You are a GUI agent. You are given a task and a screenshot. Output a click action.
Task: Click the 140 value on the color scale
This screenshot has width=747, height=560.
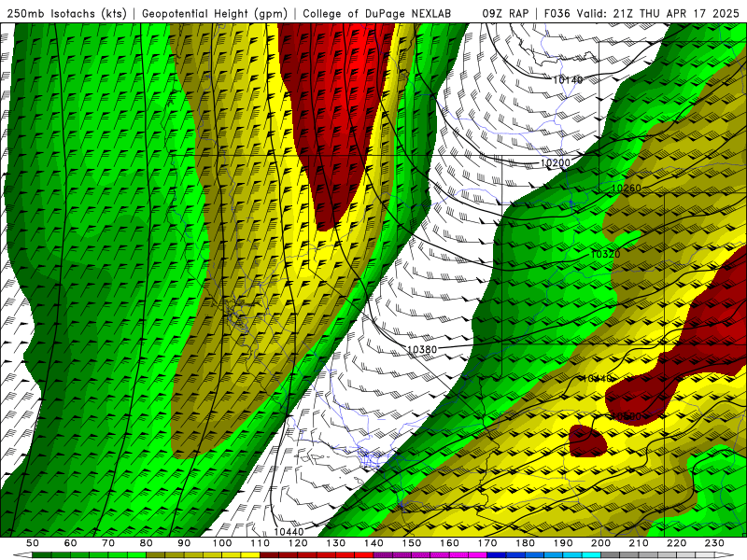tap(373, 543)
